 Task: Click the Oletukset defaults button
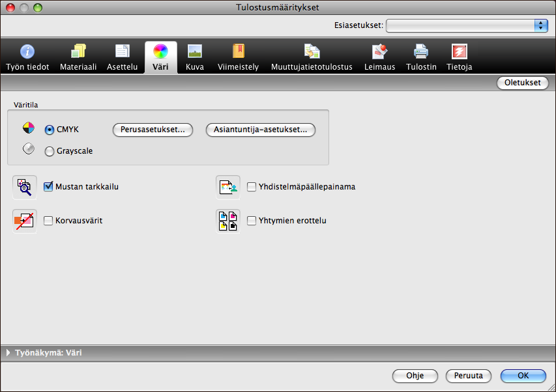[523, 83]
